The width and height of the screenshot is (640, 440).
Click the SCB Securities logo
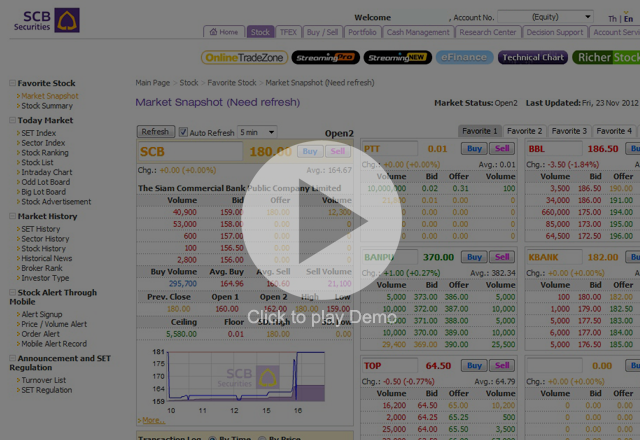47,20
